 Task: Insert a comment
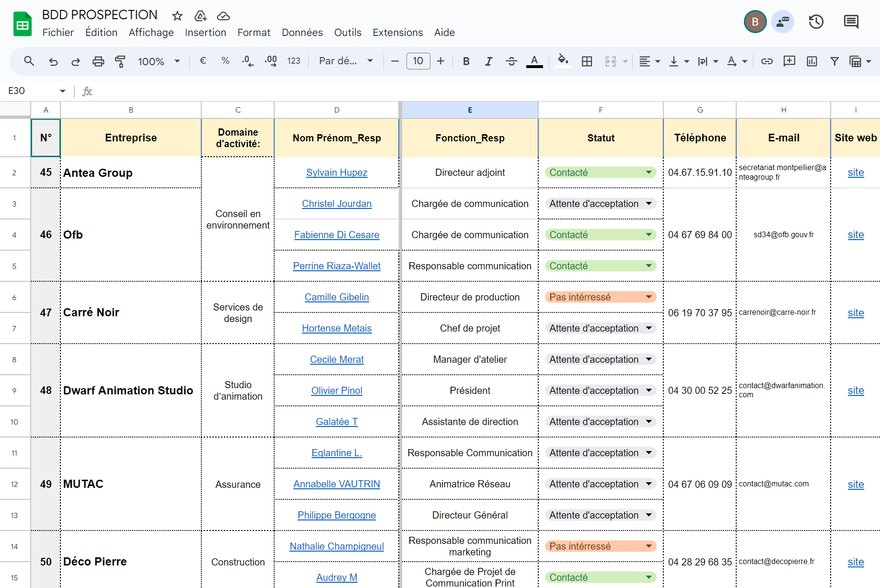coord(789,61)
